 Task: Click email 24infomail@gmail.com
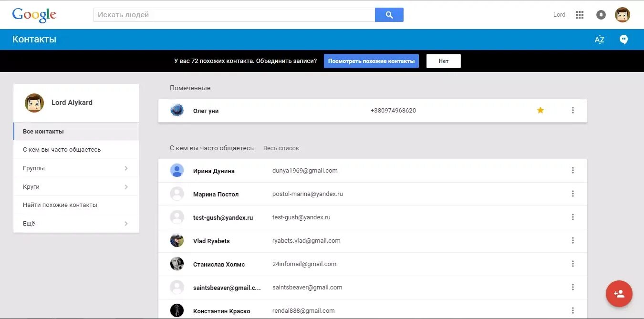coord(304,264)
